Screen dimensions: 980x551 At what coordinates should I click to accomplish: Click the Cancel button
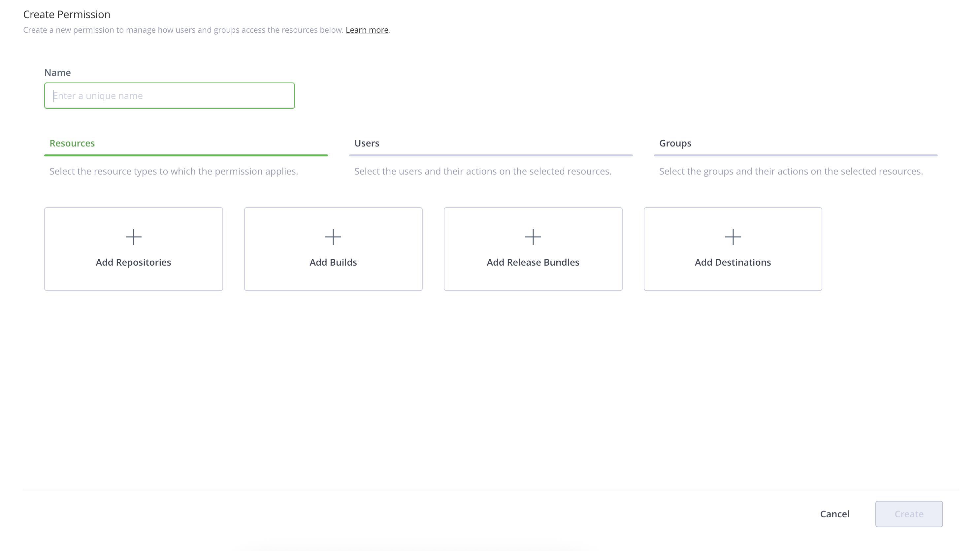(835, 514)
